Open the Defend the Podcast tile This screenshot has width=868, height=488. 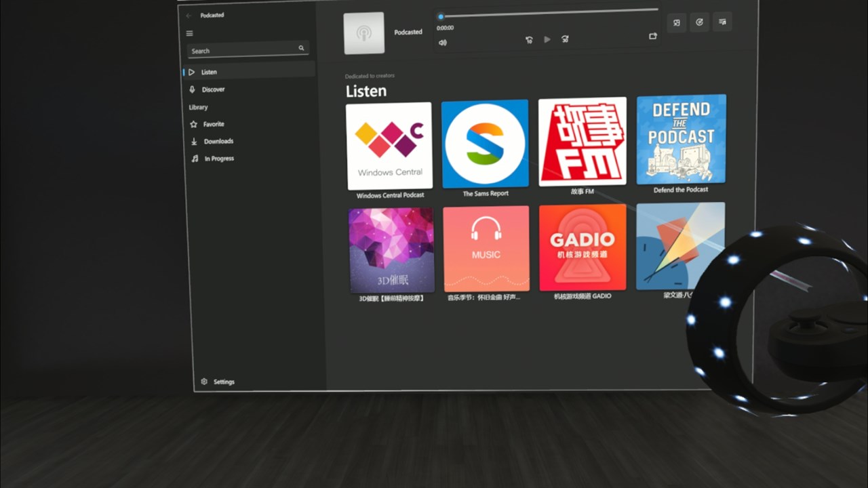point(682,139)
